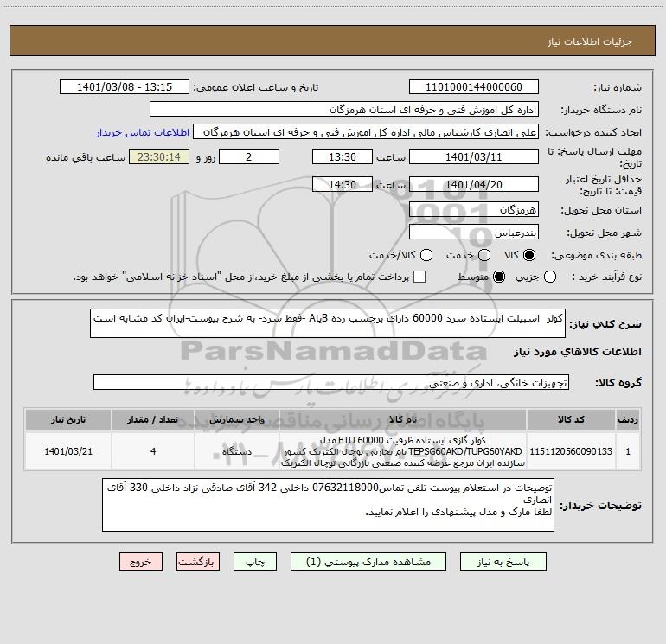Toggle the اسناد خزانه اسلامی payment checkbox
Viewport: 666px width, 644px height.
click(419, 277)
